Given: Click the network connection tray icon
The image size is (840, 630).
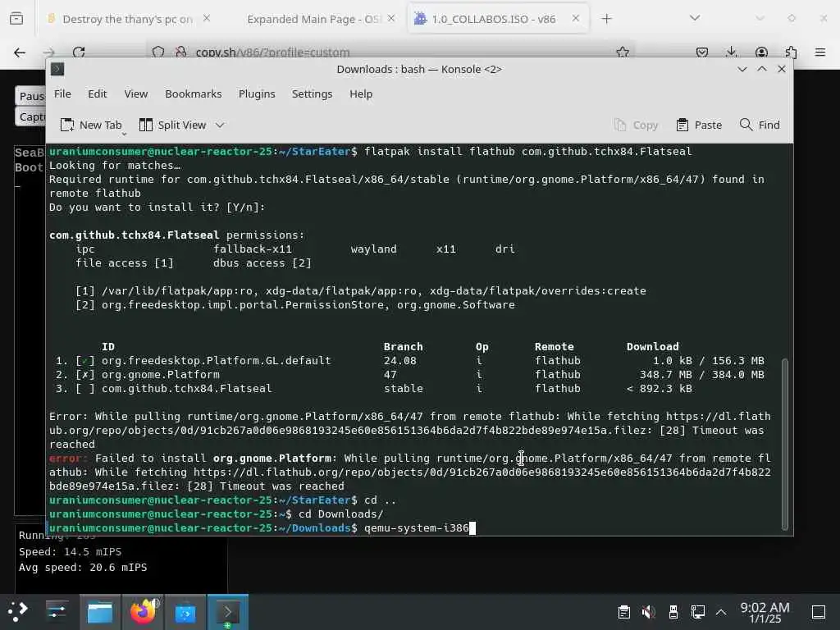Looking at the screenshot, I should pos(697,612).
